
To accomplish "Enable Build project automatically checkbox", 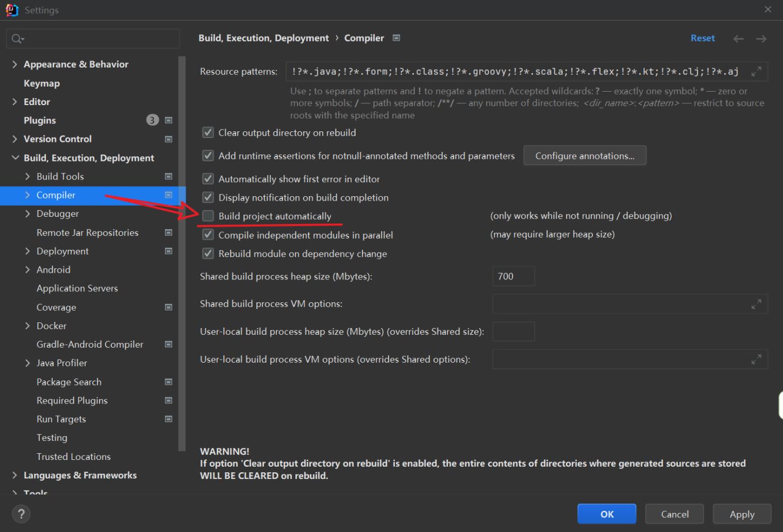I will (208, 216).
